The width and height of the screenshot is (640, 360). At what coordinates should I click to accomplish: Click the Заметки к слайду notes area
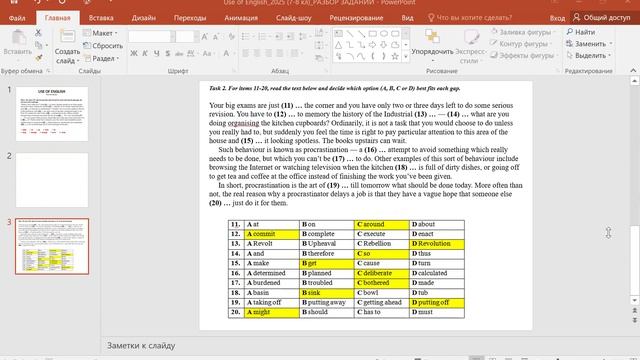pos(141,345)
